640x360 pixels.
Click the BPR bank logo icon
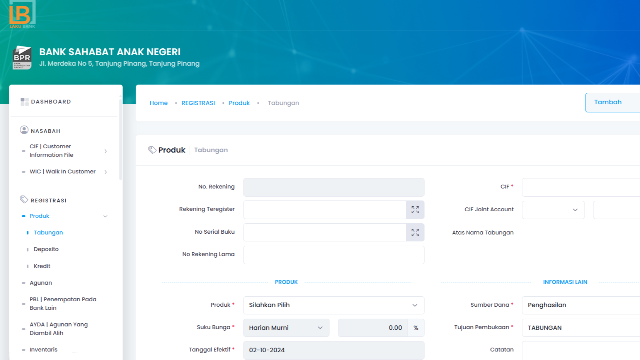pyautogui.click(x=22, y=58)
